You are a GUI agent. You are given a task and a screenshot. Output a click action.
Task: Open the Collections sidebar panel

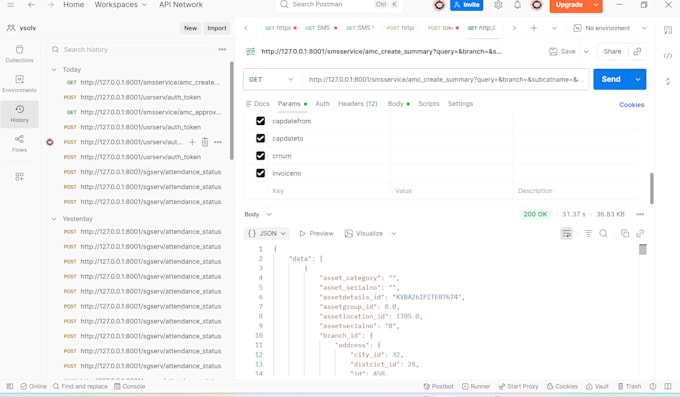[19, 54]
